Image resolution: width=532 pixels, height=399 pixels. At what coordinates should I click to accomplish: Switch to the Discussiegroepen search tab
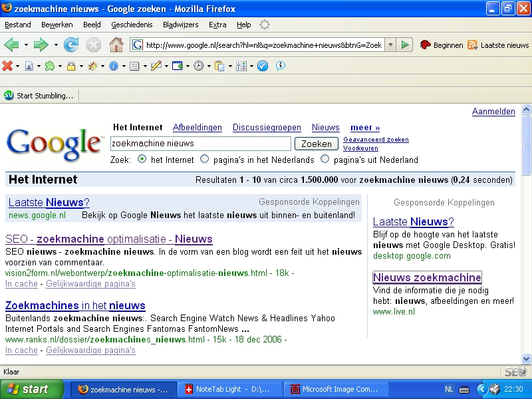[267, 128]
